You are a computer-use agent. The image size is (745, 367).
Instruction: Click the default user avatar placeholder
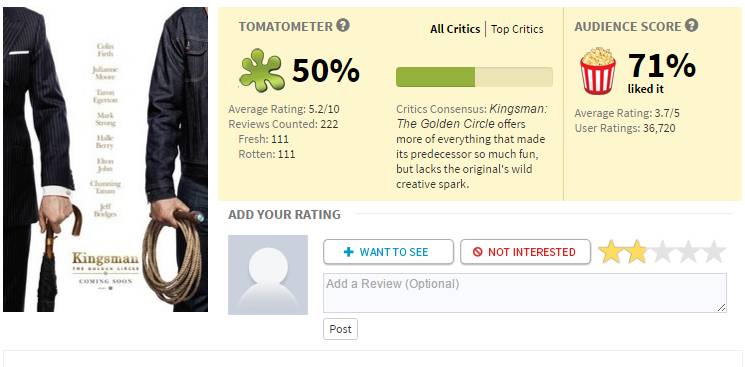[268, 275]
